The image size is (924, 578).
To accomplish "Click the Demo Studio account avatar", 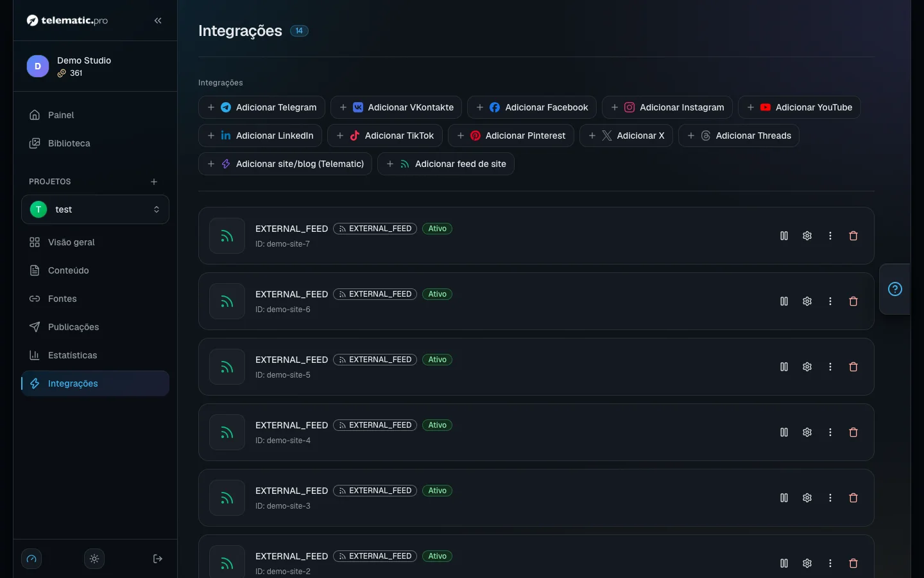I will point(38,66).
